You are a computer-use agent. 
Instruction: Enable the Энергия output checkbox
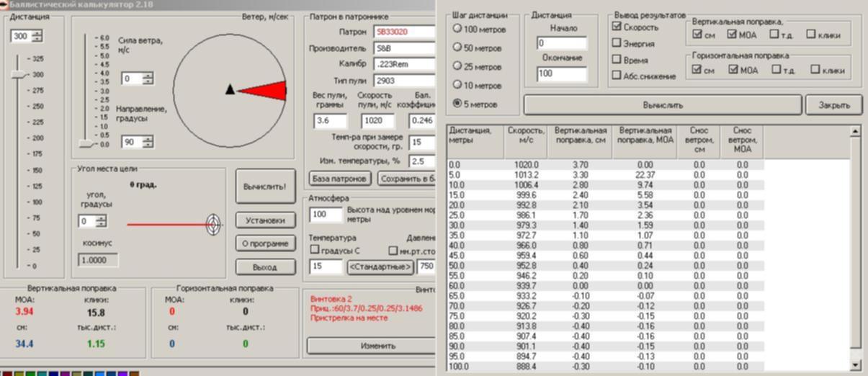tap(617, 43)
